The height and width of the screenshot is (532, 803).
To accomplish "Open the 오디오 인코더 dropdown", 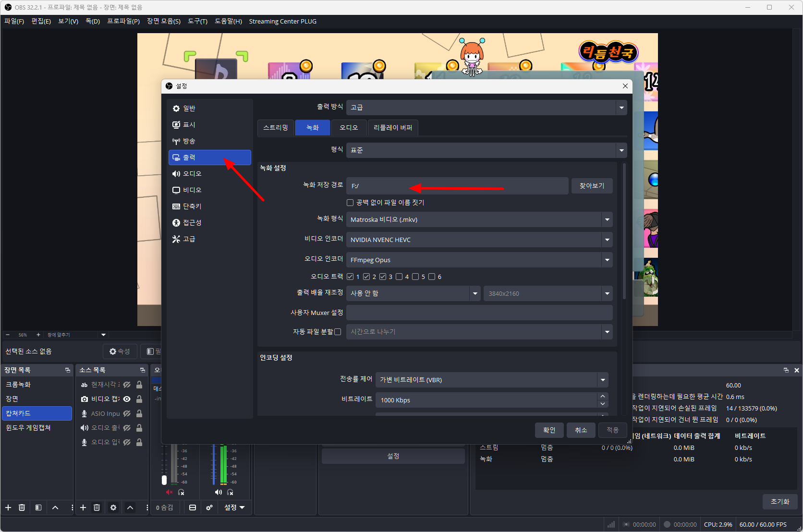I will click(479, 260).
